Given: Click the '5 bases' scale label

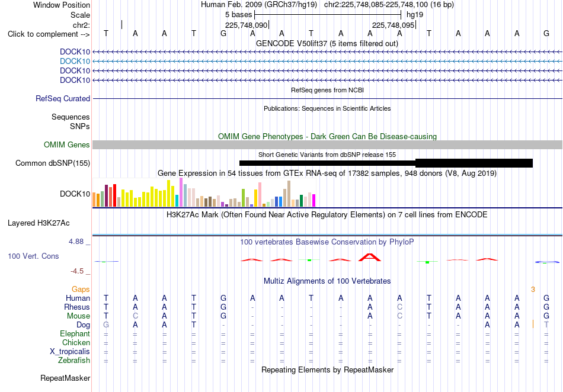Looking at the screenshot, I should click(x=238, y=15).
